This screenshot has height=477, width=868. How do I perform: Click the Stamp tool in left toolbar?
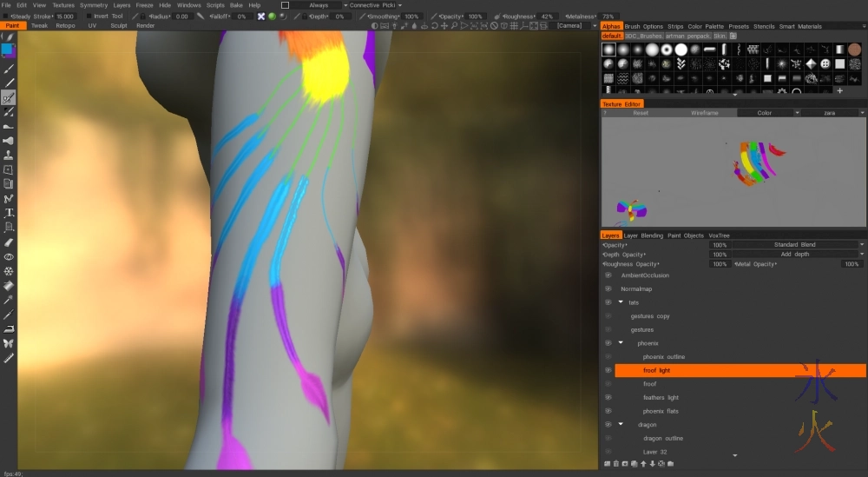pos(9,156)
